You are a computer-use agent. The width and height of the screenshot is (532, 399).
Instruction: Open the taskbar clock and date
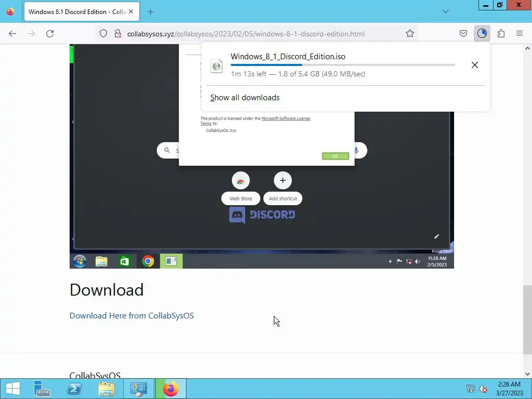pyautogui.click(x=509, y=389)
